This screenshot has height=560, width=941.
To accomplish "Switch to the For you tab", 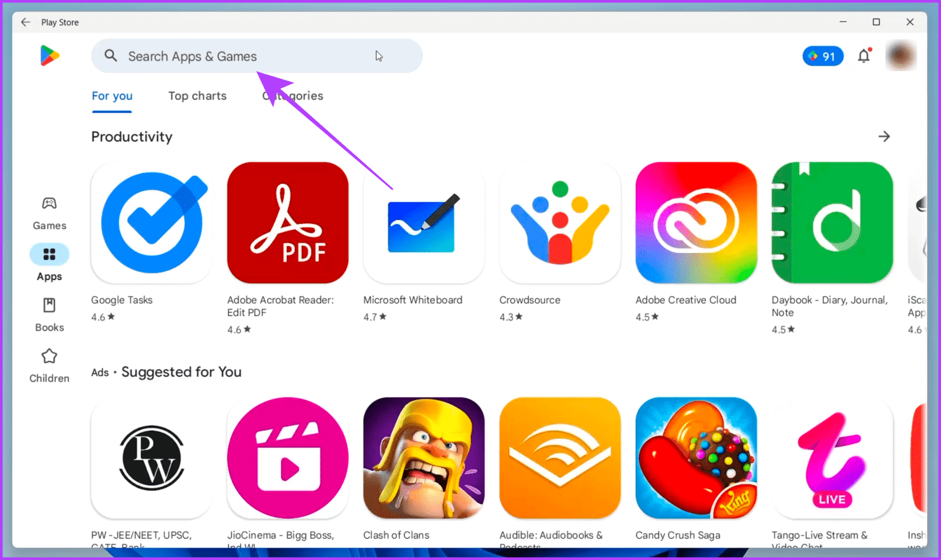I will coord(112,96).
